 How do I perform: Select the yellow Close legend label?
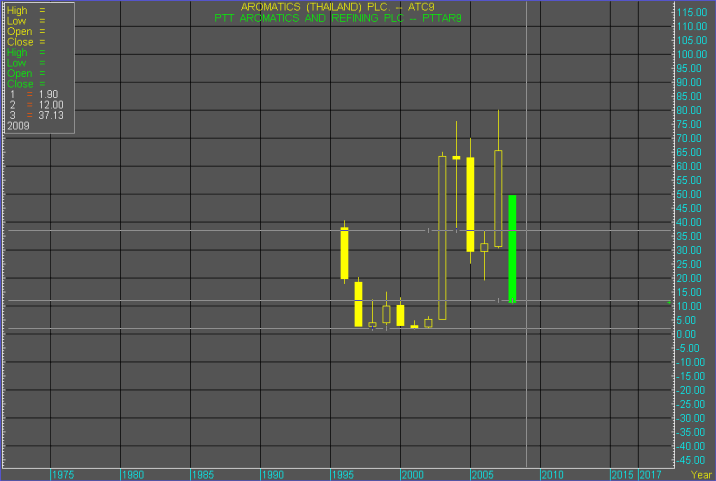[20, 42]
